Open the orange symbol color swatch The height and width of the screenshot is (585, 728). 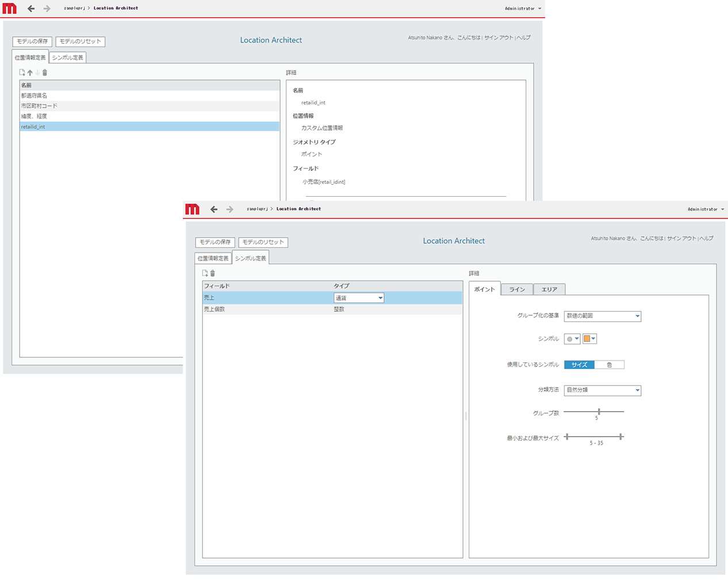click(589, 339)
